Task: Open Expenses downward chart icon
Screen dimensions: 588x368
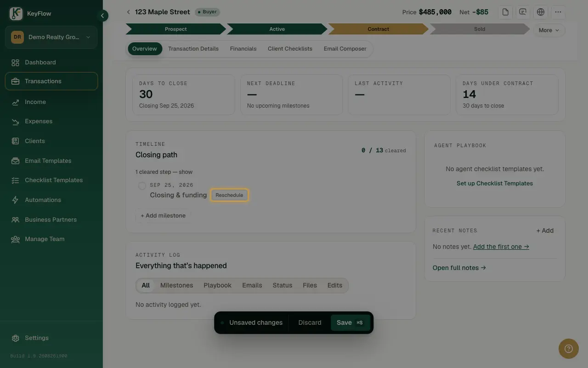Action: coord(15,121)
